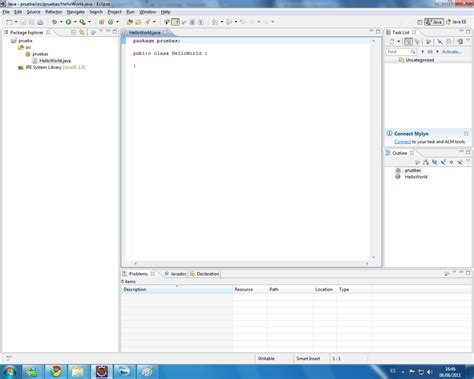This screenshot has height=379, width=474.
Task: Open the New Task dropdown in Task List
Action: coord(399,42)
